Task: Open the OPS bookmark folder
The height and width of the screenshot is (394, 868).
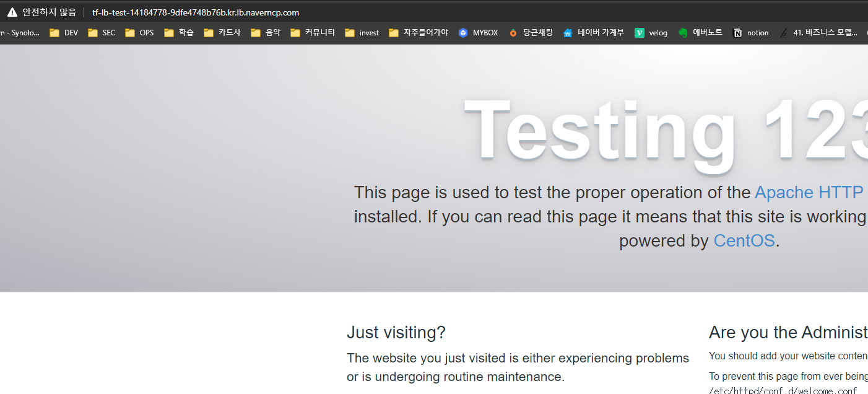Action: 139,33
